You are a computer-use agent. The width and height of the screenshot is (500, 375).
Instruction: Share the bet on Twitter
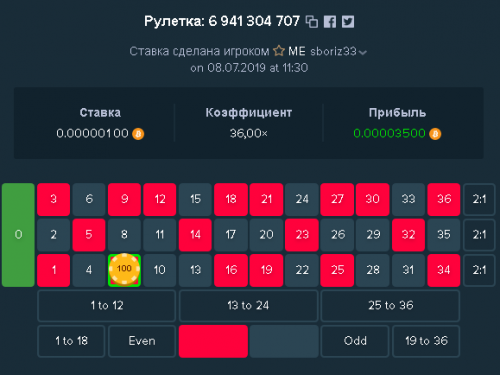[348, 22]
